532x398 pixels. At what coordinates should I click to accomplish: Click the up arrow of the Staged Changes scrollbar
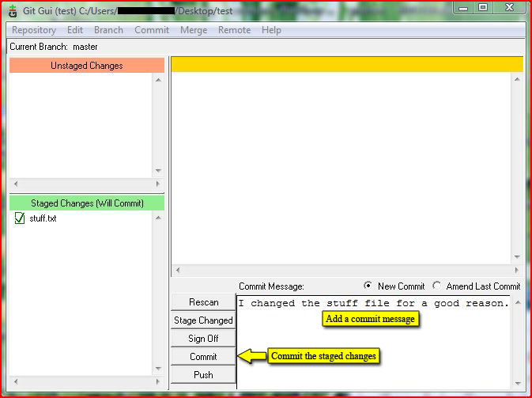coord(158,218)
